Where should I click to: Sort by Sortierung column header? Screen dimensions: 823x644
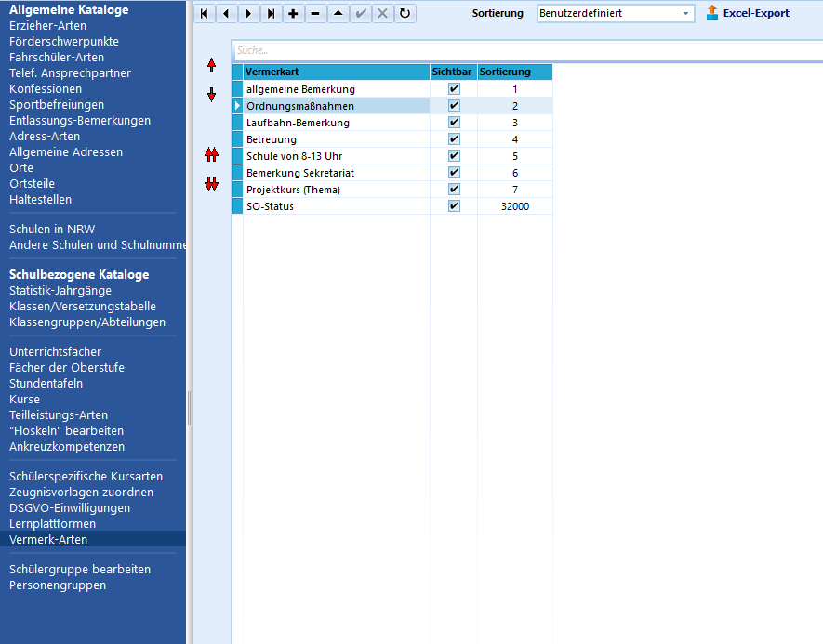click(515, 72)
